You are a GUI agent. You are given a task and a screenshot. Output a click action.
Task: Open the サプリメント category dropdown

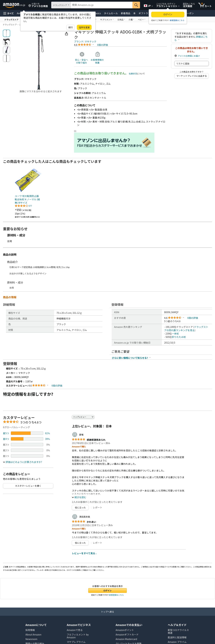(x=107, y=20)
